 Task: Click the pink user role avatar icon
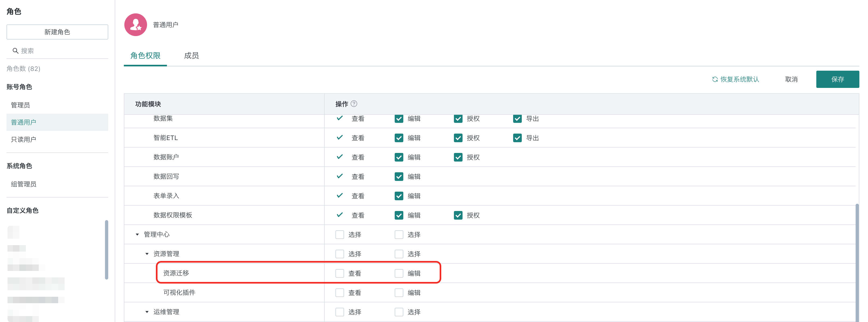[x=135, y=24]
